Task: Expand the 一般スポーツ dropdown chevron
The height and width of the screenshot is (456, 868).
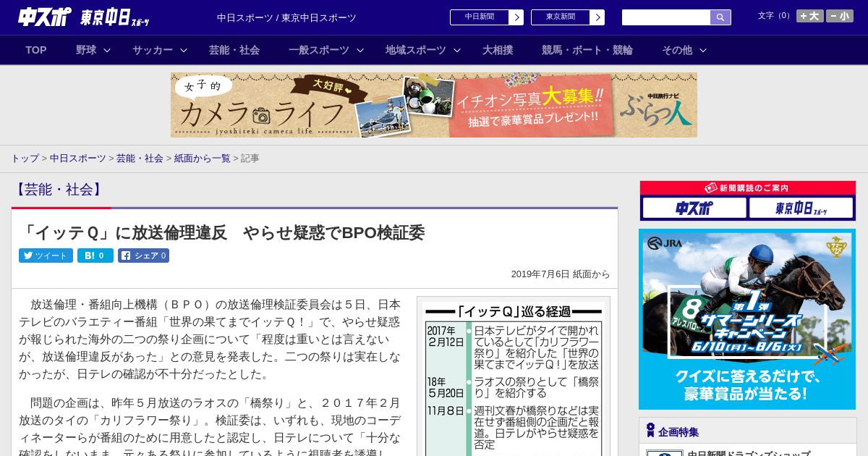Action: pyautogui.click(x=360, y=51)
